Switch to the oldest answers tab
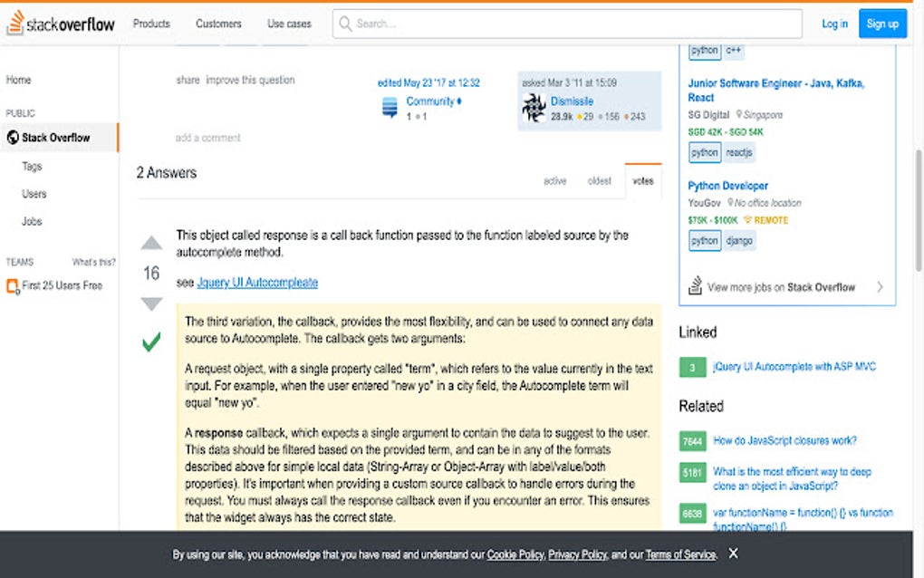This screenshot has height=578, width=924. (599, 180)
